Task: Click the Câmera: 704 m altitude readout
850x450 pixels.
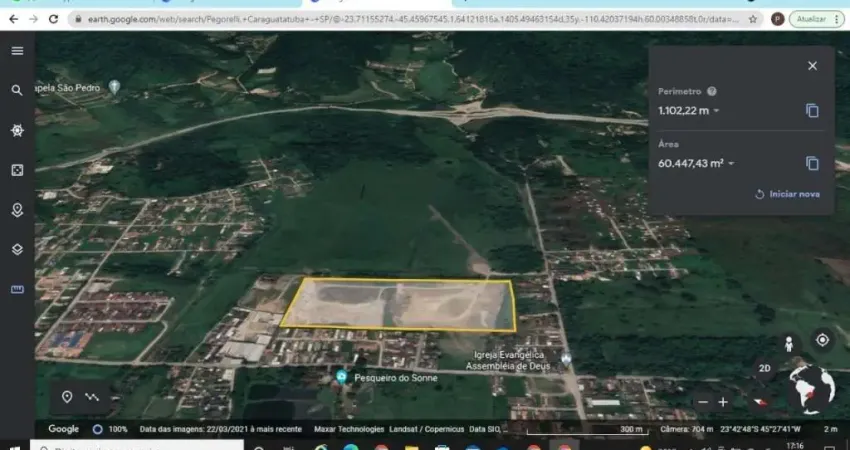Action: 687,429
